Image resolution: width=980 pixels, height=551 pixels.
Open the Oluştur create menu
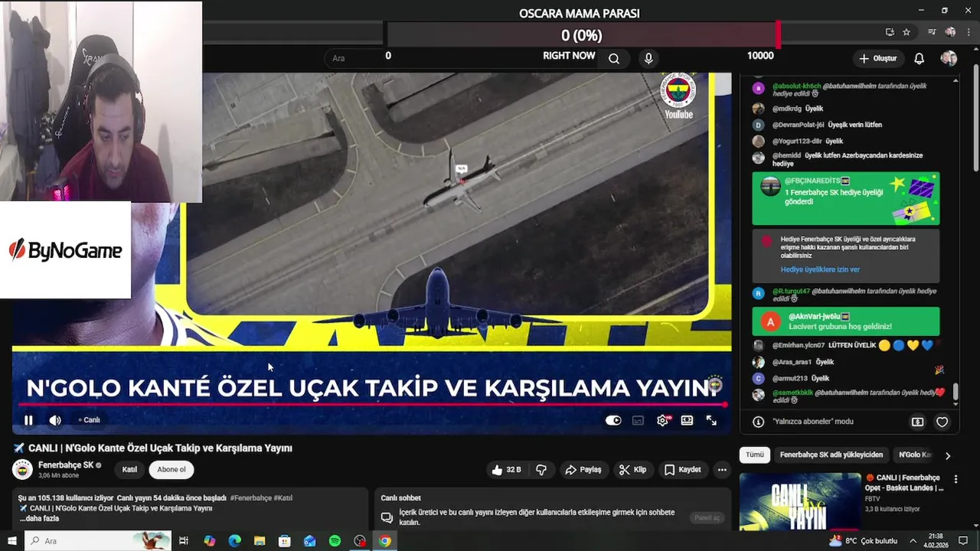877,59
